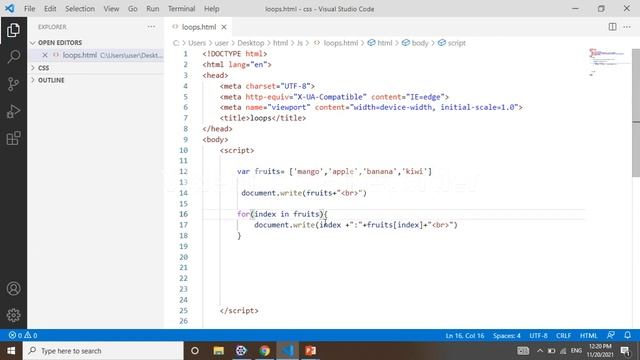Viewport: 640px width, 360px height.
Task: Open Task View (Cortana circle) on taskbar
Action: pos(195,351)
